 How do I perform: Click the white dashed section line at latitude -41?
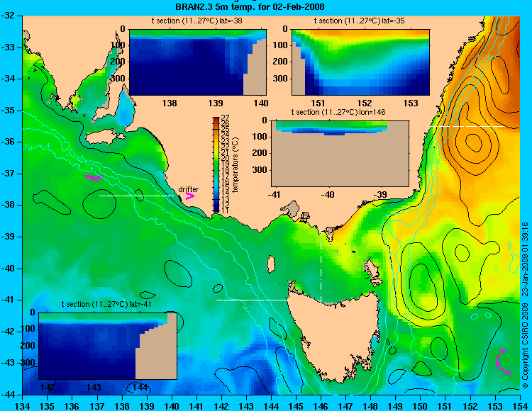point(253,300)
